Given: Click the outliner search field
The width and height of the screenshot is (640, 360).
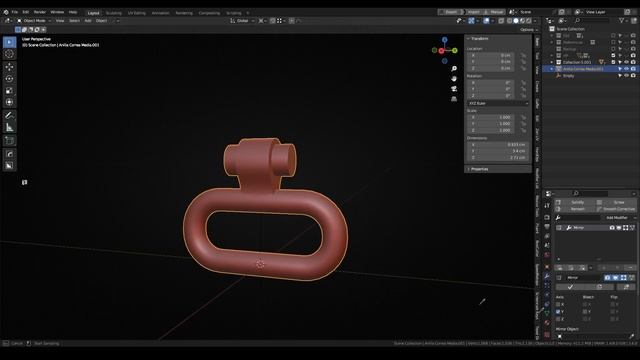Looking at the screenshot, I should point(592,20).
